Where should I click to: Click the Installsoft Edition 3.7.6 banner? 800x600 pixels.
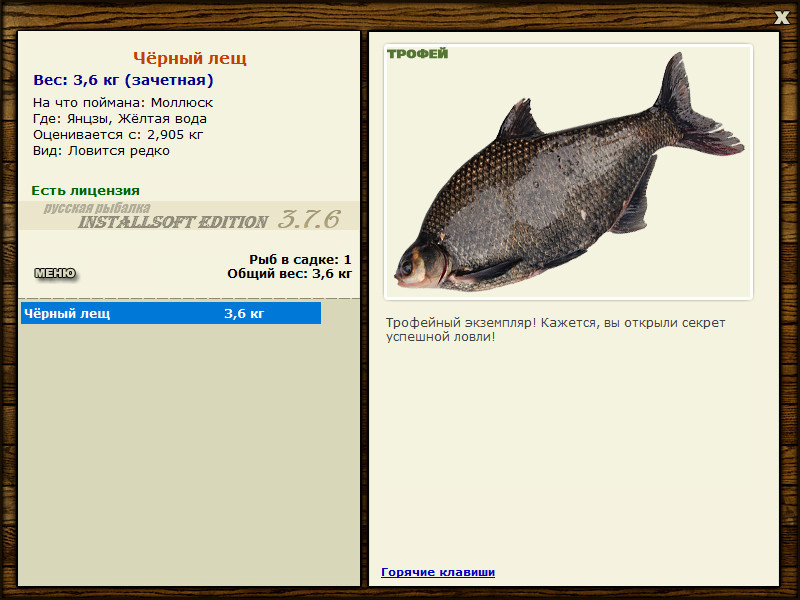tap(189, 216)
